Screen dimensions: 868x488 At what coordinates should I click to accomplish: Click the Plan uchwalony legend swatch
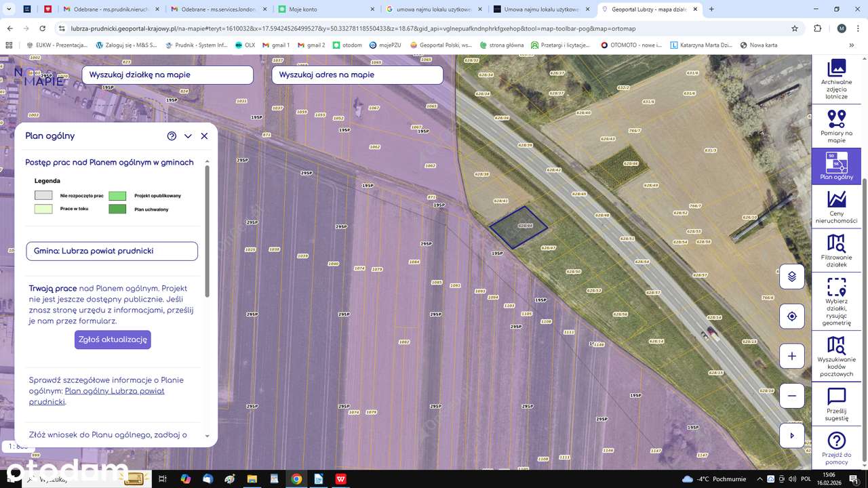coord(117,209)
